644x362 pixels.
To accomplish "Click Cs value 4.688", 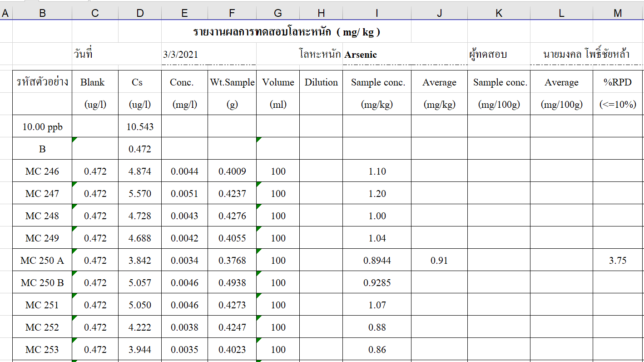I will click(140, 238).
